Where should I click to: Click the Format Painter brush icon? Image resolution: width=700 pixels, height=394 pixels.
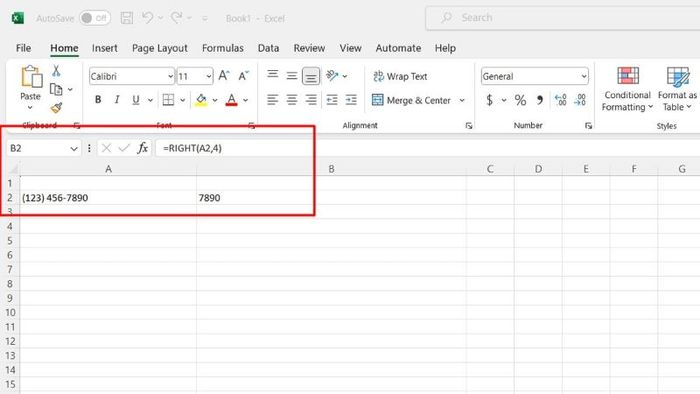coord(56,108)
